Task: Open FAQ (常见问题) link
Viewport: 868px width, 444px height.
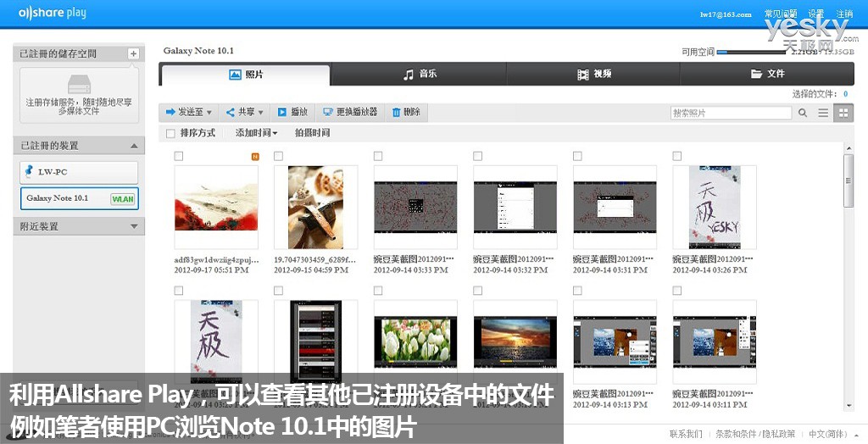Action: tap(781, 14)
